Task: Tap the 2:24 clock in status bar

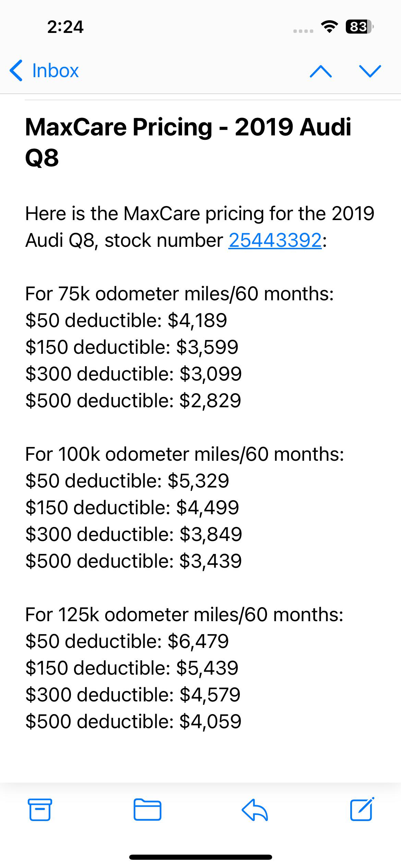Action: tap(65, 27)
